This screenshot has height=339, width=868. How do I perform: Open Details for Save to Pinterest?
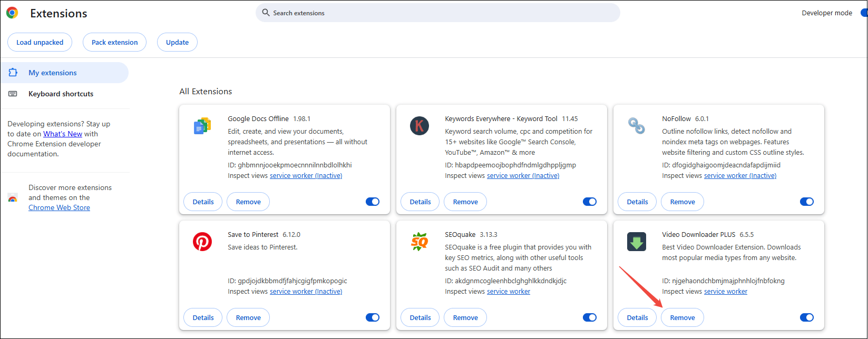[203, 317]
